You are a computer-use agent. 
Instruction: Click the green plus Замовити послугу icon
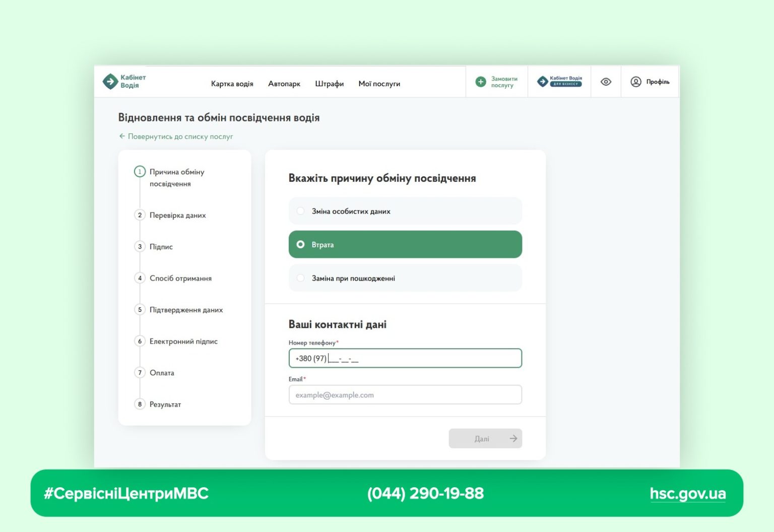(x=481, y=82)
